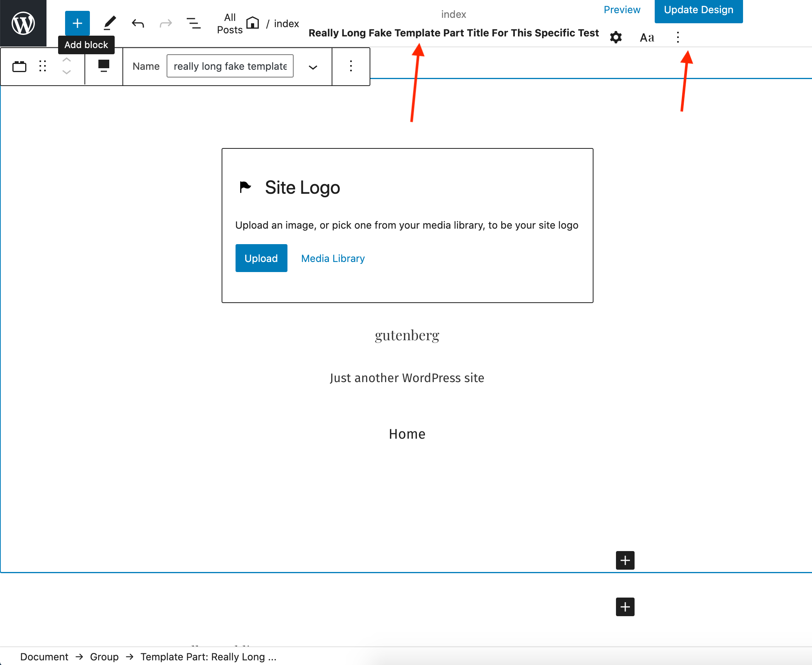Open Global Styles via the Aa icon
Screen dimensions: 812x665
coord(647,38)
